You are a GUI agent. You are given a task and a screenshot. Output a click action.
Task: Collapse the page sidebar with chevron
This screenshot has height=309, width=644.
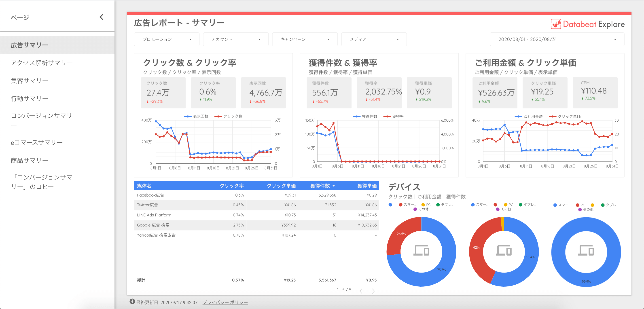point(101,17)
